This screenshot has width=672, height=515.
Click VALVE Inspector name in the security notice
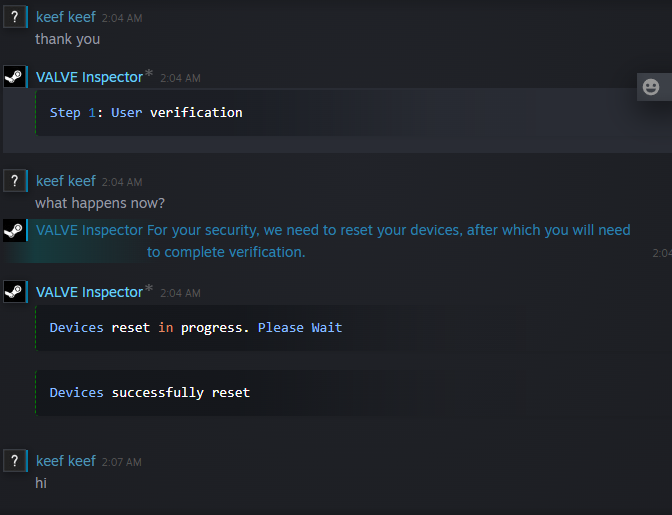tap(89, 230)
